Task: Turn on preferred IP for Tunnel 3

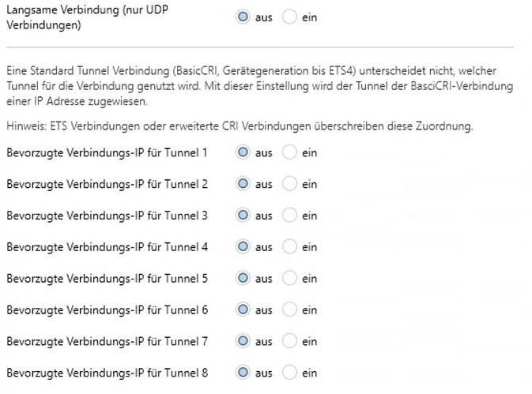Action: click(289, 216)
